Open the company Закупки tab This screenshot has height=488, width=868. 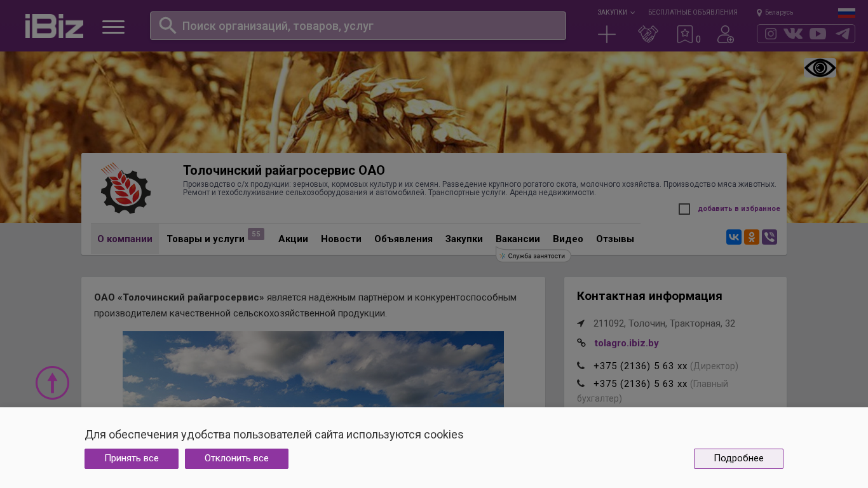click(x=464, y=239)
